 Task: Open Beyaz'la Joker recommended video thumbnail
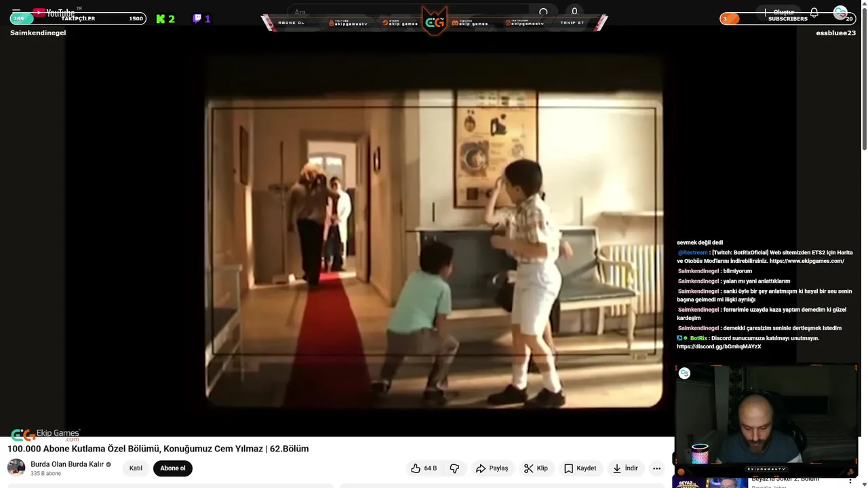709,482
